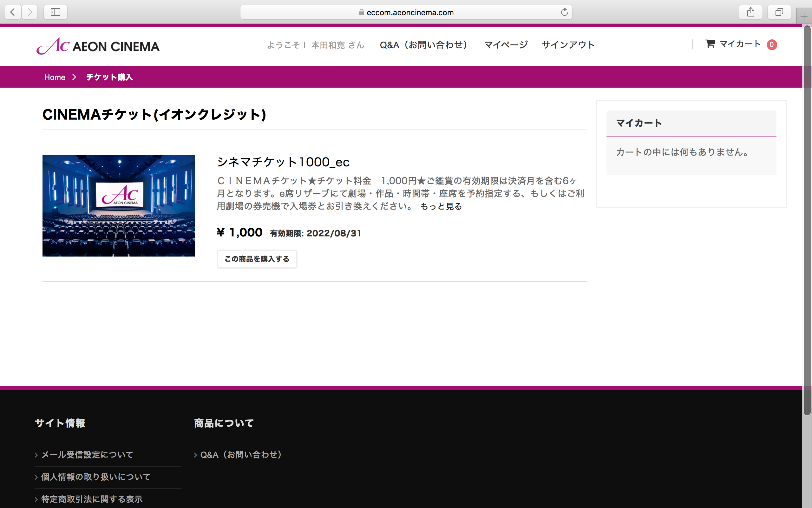Viewport: 812px width, 508px height.
Task: Open 個人情報の取り扱いについて footer link
Action: tap(95, 477)
